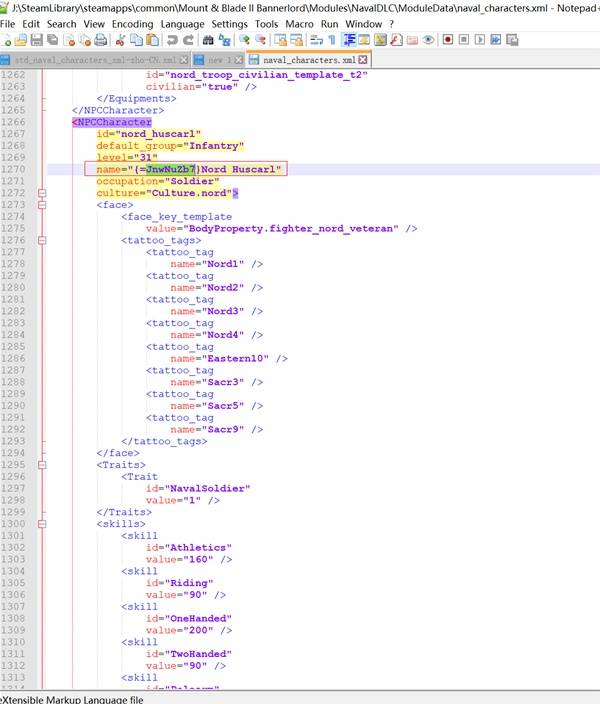The width and height of the screenshot is (600, 704).
Task: Toggle the Show All Characters pilcrow icon
Action: click(x=331, y=40)
